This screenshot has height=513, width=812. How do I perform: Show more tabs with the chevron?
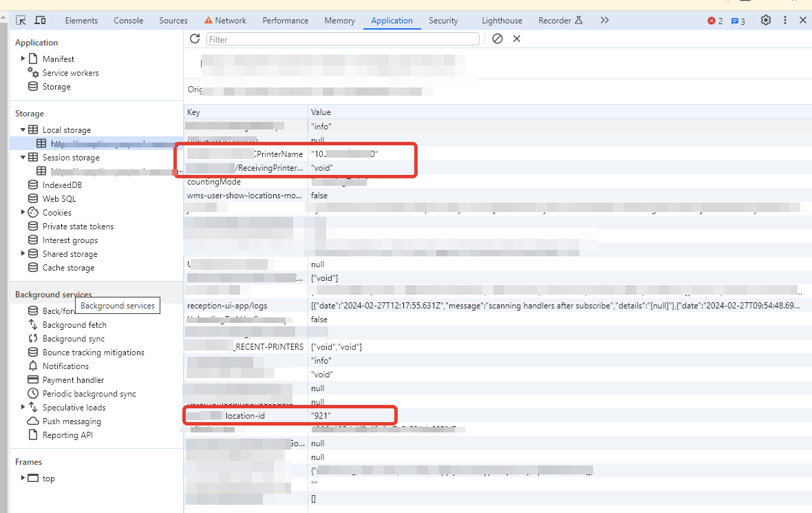[604, 21]
